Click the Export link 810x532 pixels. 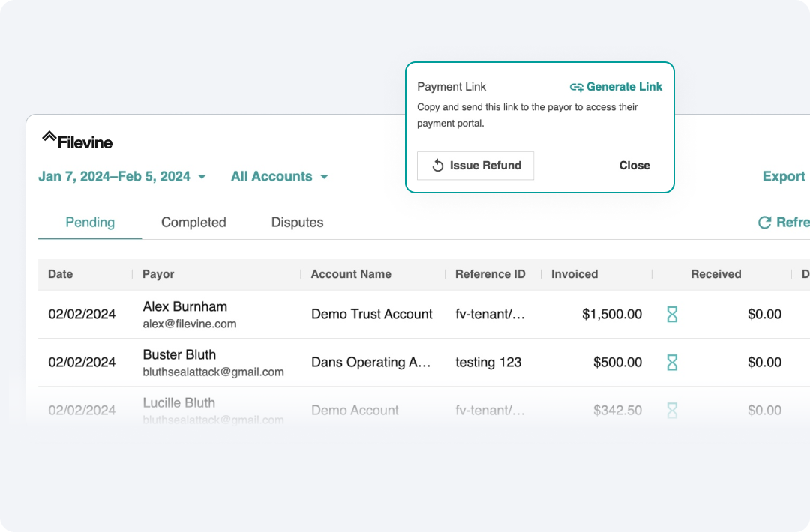point(783,177)
